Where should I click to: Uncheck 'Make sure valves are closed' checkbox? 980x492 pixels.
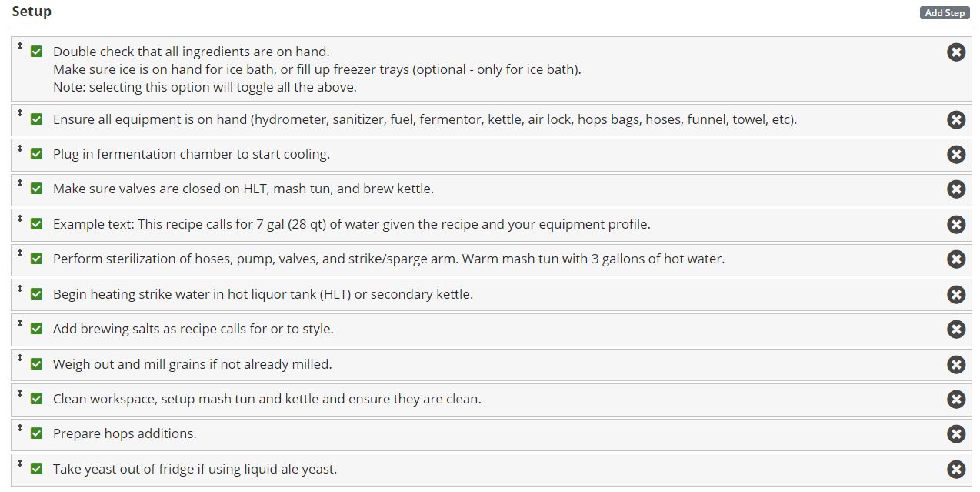click(36, 189)
